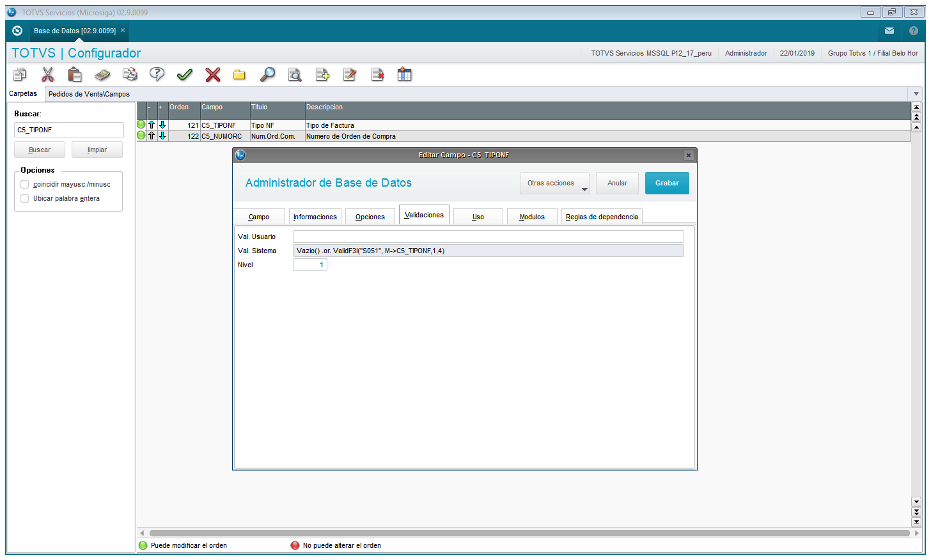Click green status dot for C5_TIPONF row

click(141, 125)
